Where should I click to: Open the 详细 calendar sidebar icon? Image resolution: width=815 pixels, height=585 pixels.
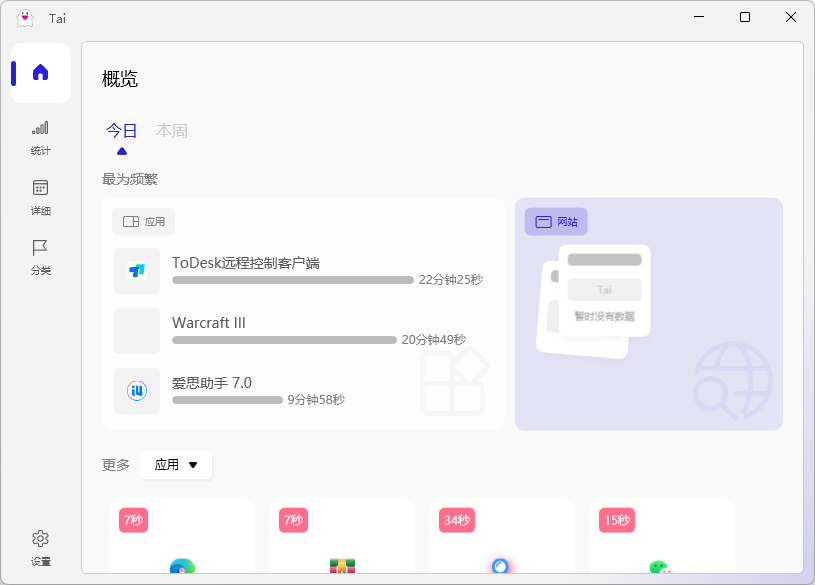click(x=41, y=198)
